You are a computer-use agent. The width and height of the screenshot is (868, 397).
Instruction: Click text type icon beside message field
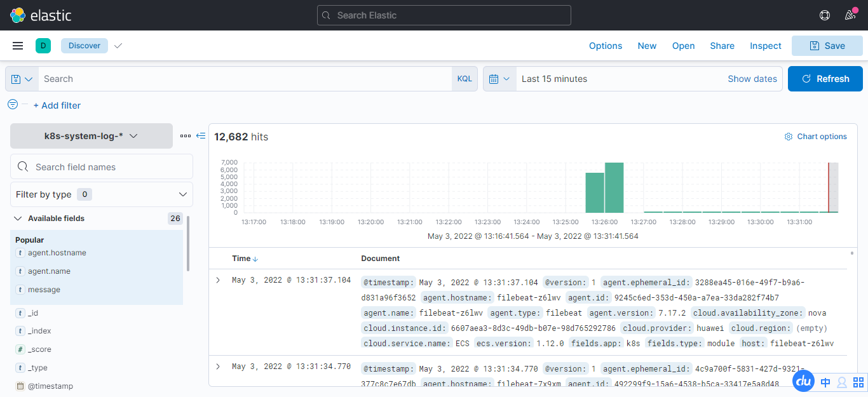coord(20,290)
